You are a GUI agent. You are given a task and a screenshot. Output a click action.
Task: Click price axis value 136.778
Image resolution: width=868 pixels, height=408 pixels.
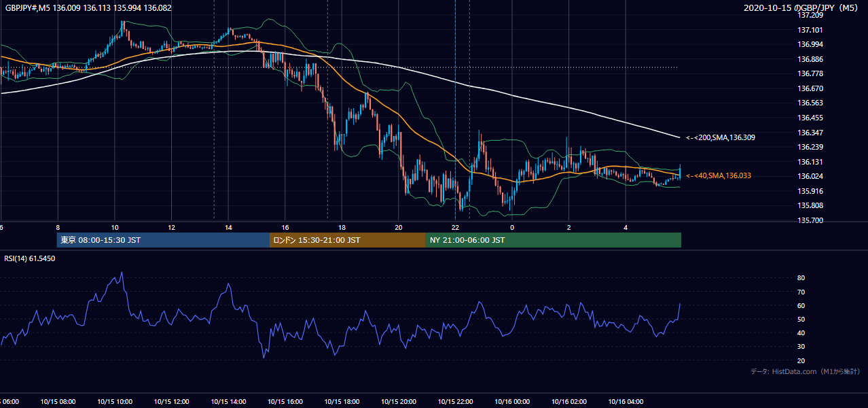pos(810,73)
